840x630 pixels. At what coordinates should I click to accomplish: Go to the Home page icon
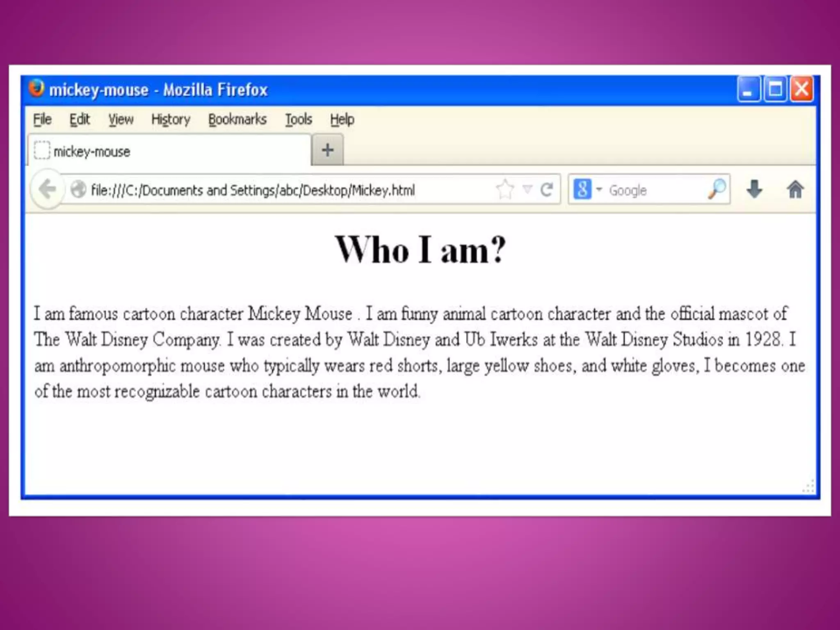point(795,189)
